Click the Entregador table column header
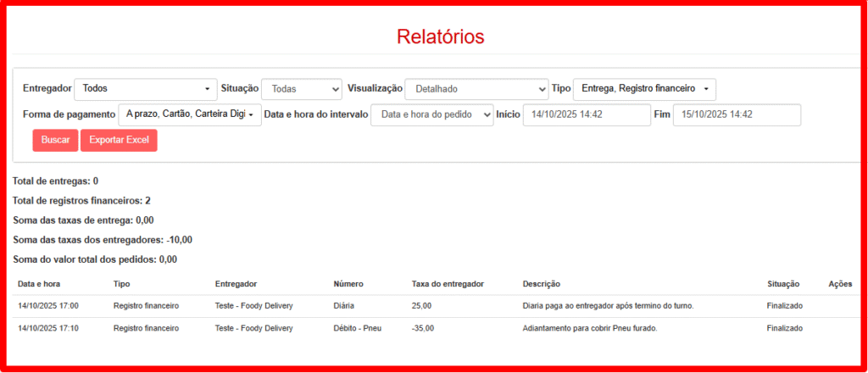 pos(236,284)
